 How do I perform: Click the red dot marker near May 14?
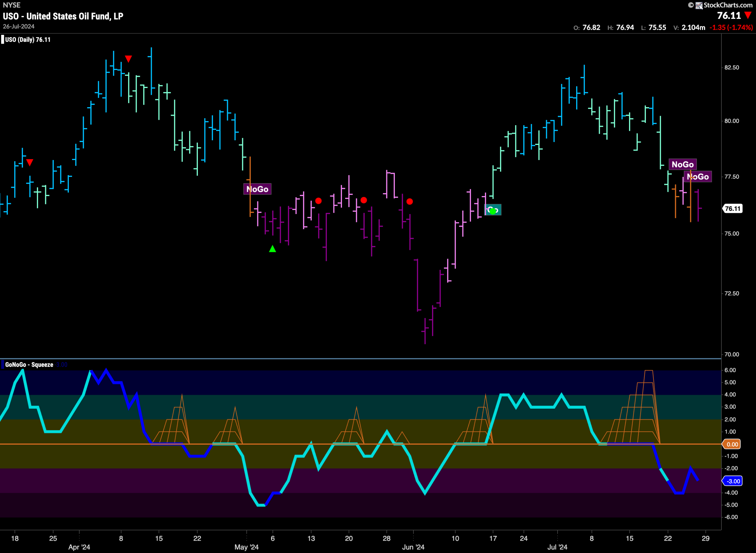(x=318, y=201)
